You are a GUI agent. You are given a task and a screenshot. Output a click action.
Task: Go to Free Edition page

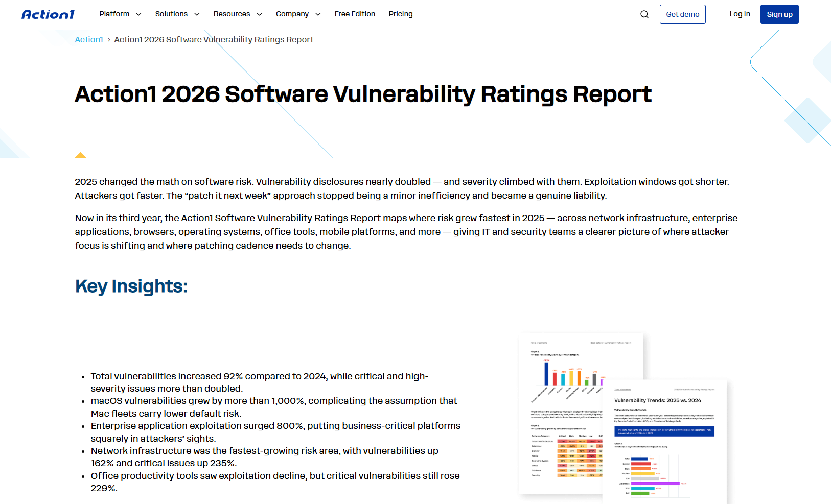(355, 14)
